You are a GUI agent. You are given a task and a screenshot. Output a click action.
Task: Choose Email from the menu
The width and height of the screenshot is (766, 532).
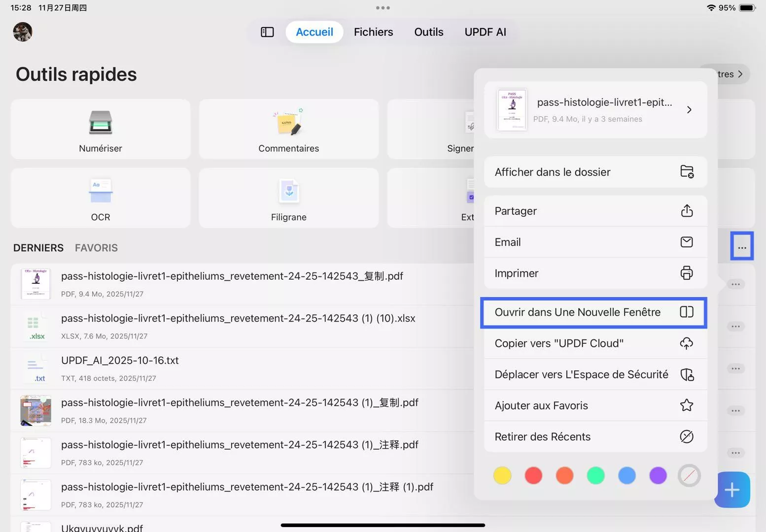[x=595, y=242]
